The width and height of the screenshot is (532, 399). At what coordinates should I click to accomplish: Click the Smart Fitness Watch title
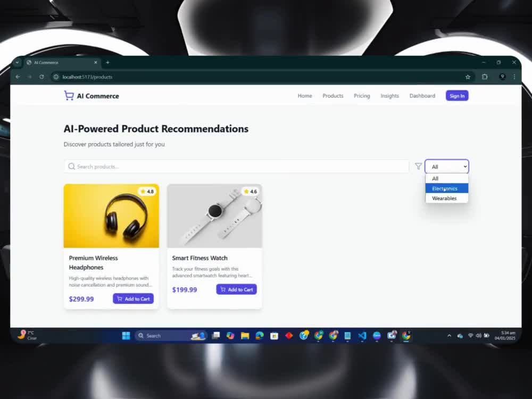pyautogui.click(x=199, y=258)
